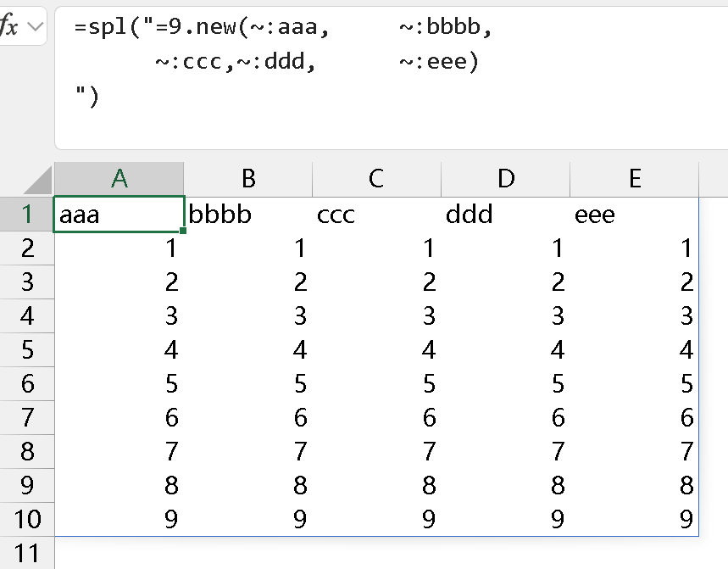Image resolution: width=728 pixels, height=569 pixels.
Task: Click the ddd cell in D1
Action: [506, 215]
